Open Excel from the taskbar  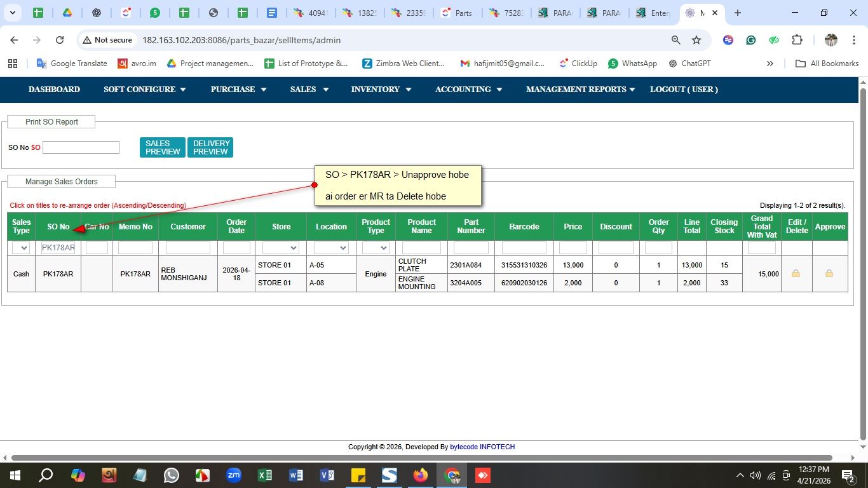(x=265, y=475)
